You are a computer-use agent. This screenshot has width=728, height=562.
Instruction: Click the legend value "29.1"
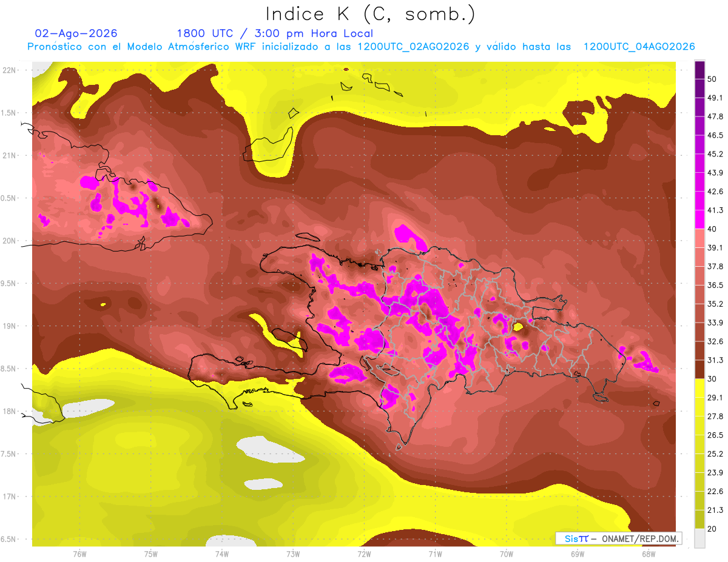tap(716, 397)
